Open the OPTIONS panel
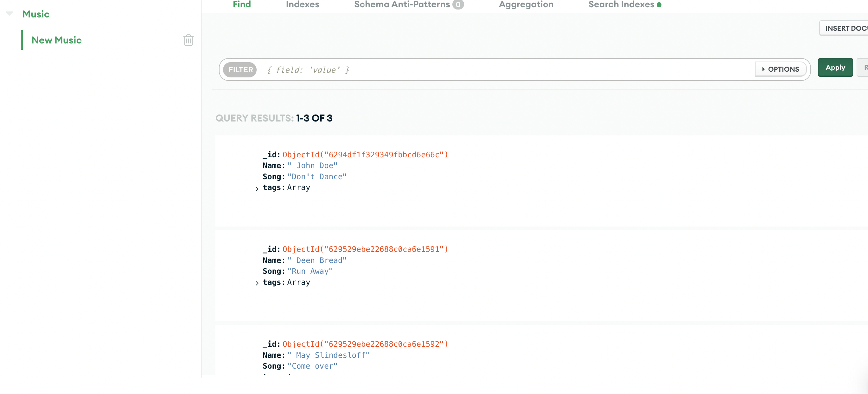The width and height of the screenshot is (868, 394). pos(781,69)
